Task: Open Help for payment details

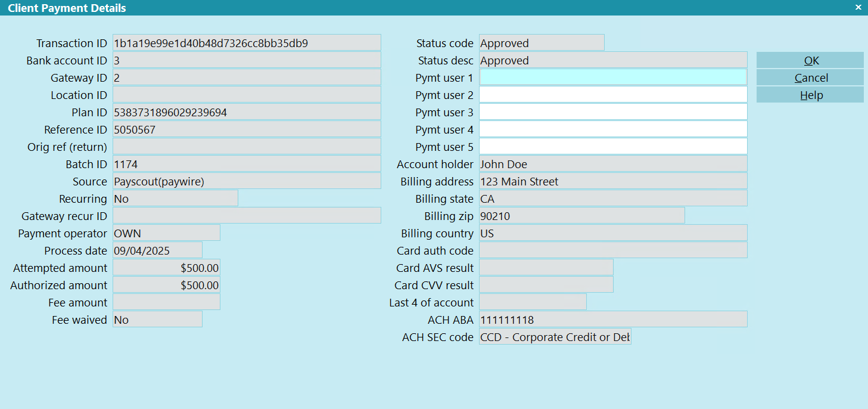Action: point(810,95)
